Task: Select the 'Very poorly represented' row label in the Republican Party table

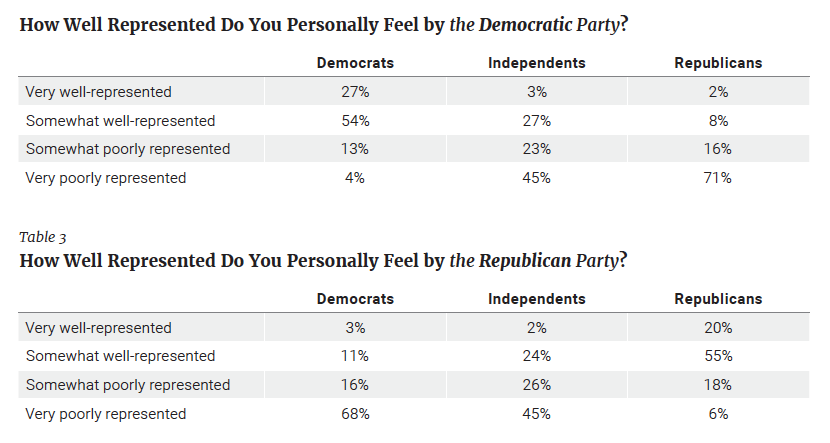Action: 106,414
